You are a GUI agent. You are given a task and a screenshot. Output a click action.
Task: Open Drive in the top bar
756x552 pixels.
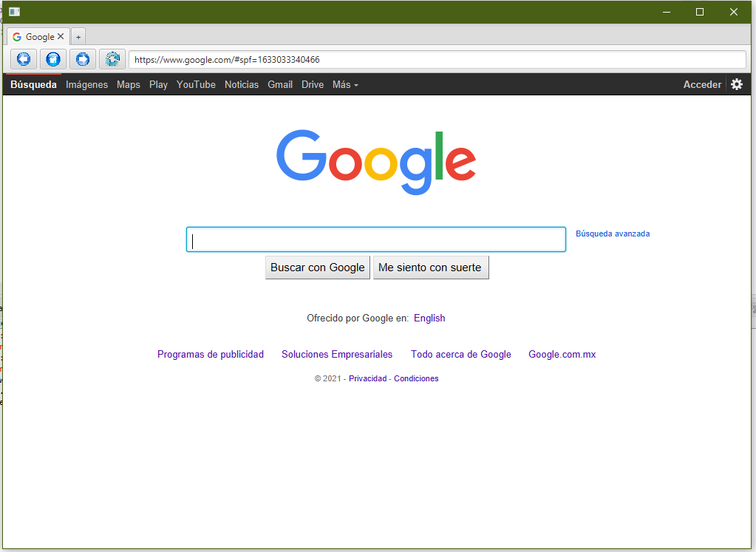coord(313,84)
